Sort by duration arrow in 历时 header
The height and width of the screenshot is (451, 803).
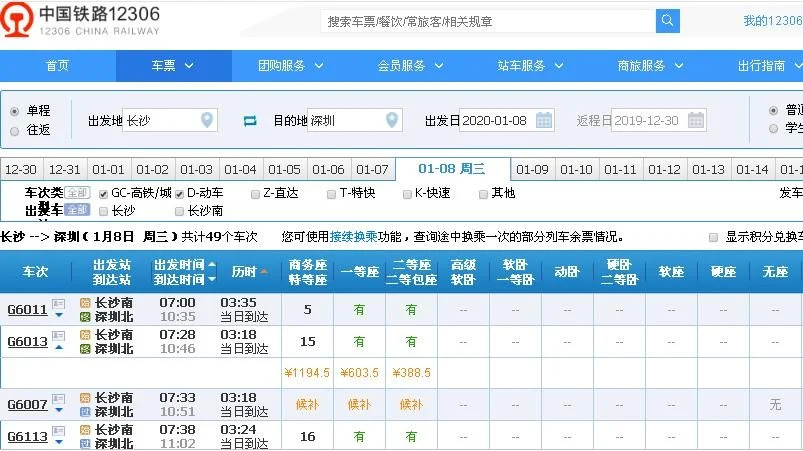(x=264, y=271)
